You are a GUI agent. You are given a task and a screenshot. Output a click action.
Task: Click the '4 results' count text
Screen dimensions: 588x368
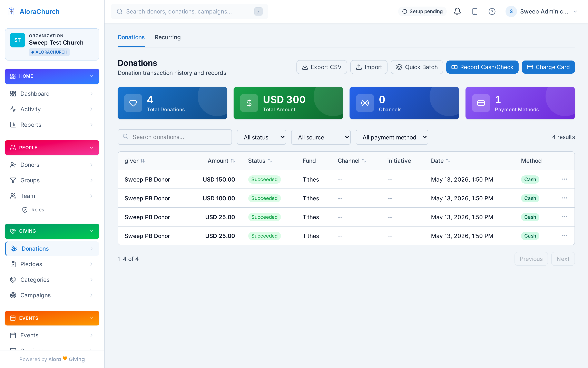[563, 137]
